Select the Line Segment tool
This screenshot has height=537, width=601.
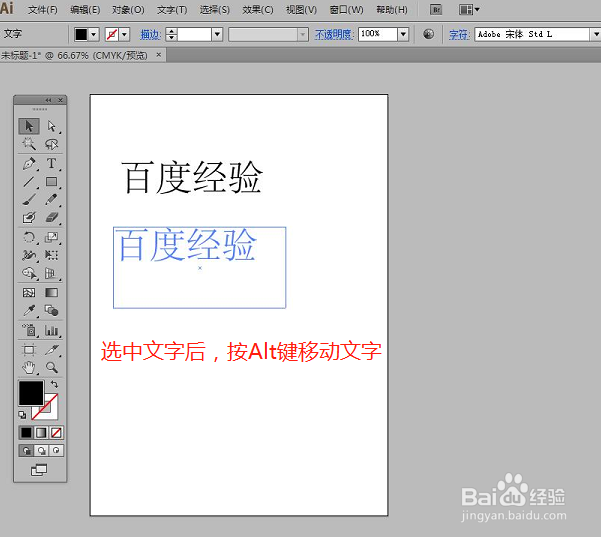coord(29,182)
